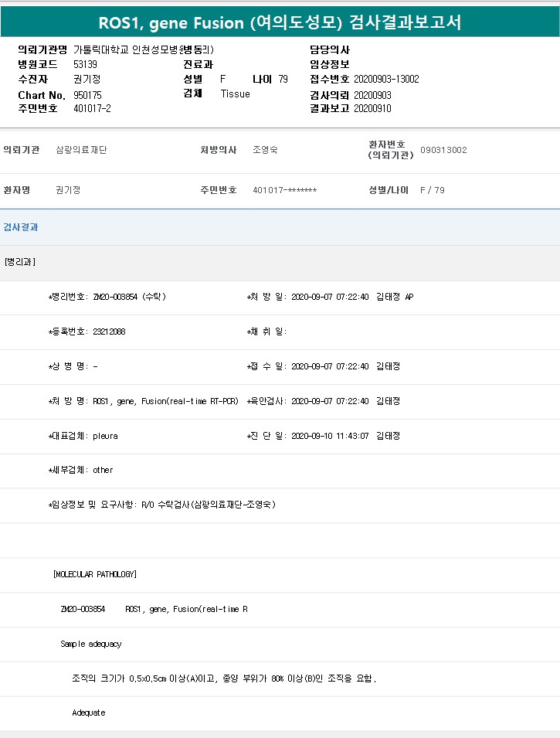Screen dimensions: 560x738
Task: Click the 진단일 timestamp 2020-09-10 11:43:07
Action: [330, 436]
